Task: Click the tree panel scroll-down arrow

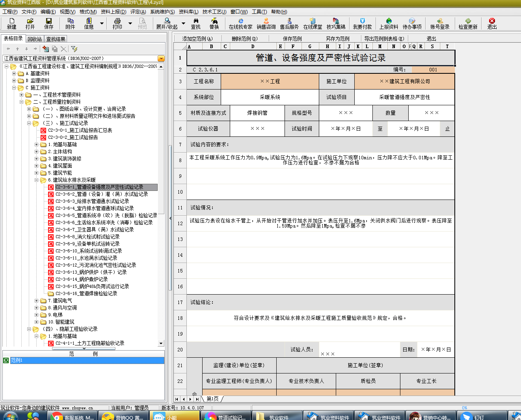Action: 161,343
